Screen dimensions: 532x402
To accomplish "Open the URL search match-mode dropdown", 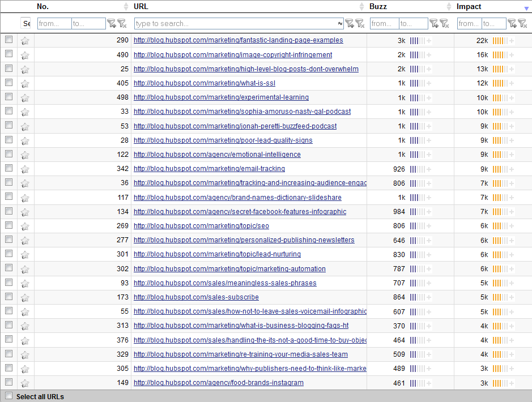I will click(339, 23).
